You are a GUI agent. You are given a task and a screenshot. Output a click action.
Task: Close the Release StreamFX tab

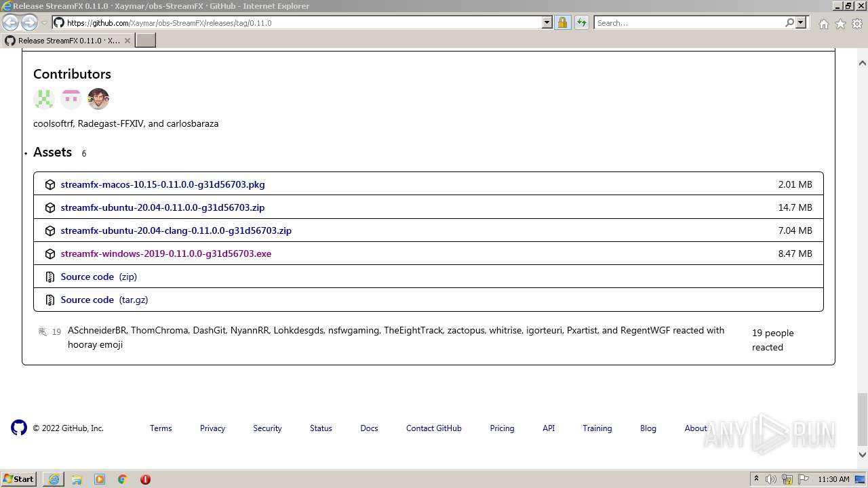(127, 41)
